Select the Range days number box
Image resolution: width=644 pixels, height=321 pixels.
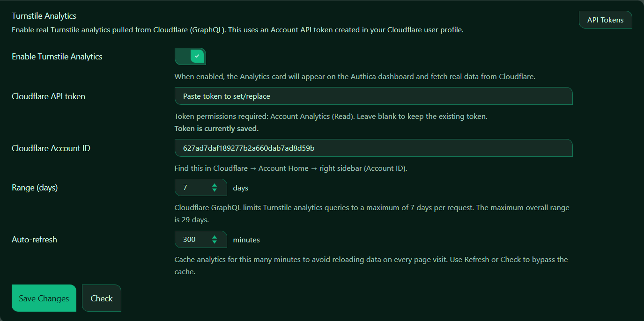pos(193,188)
